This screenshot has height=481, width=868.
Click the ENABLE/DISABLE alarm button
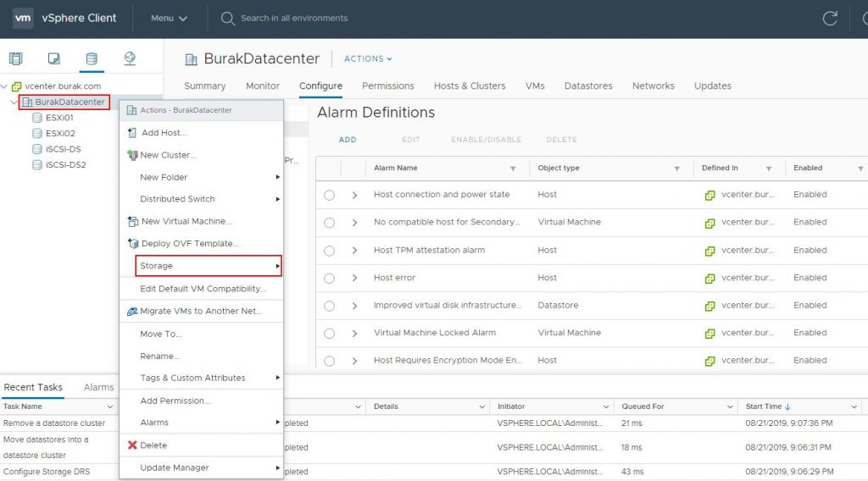coord(486,140)
